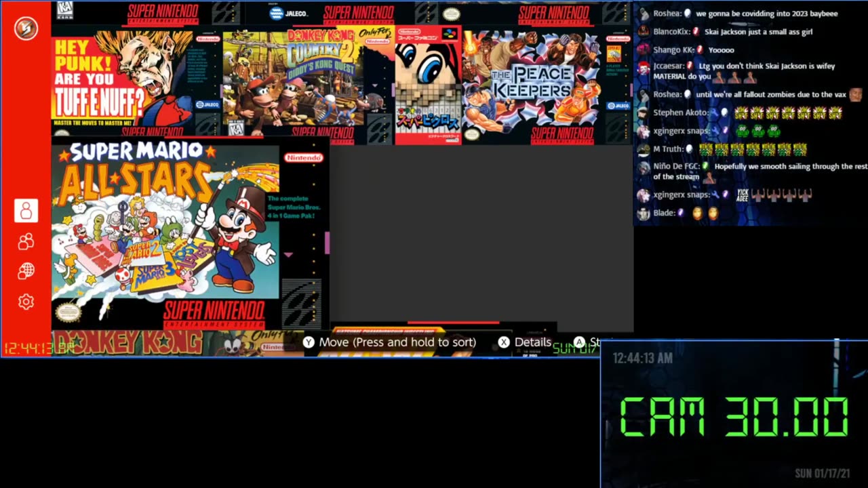Click username Jccaesar in chat
The height and width of the screenshot is (488, 868).
coord(669,66)
